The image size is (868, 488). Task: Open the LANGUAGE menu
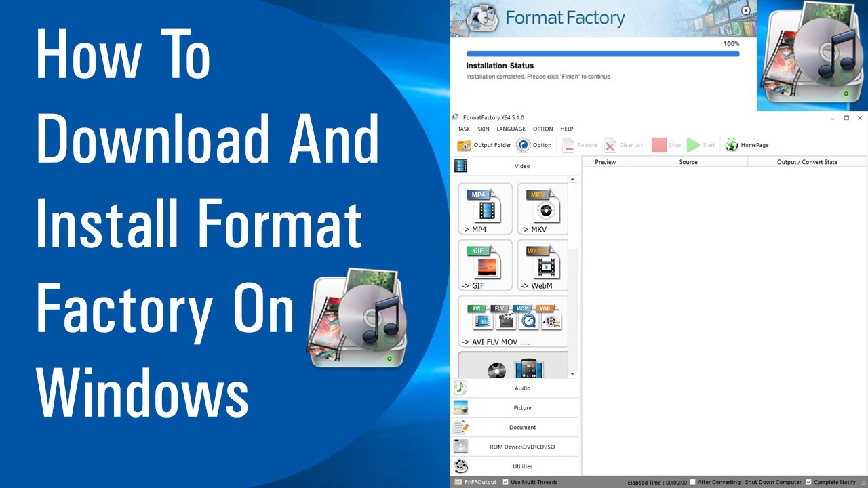pos(511,129)
